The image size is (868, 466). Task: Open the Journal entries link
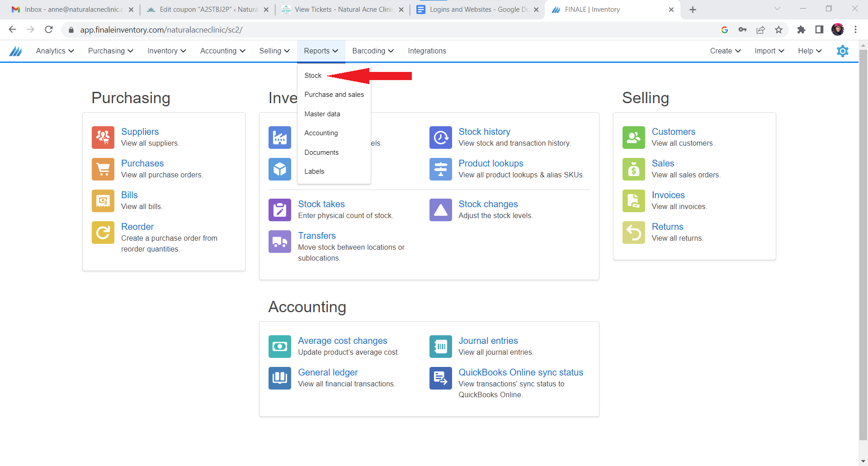click(x=488, y=341)
